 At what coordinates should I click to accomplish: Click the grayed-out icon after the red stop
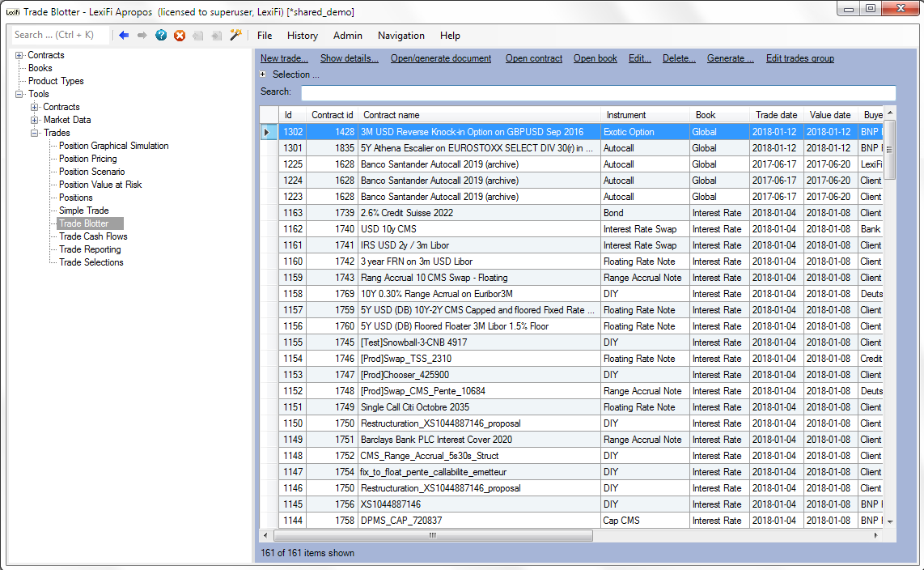(x=198, y=36)
